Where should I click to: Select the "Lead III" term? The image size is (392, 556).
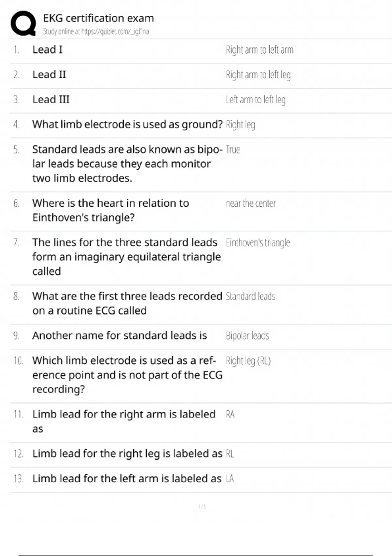51,99
